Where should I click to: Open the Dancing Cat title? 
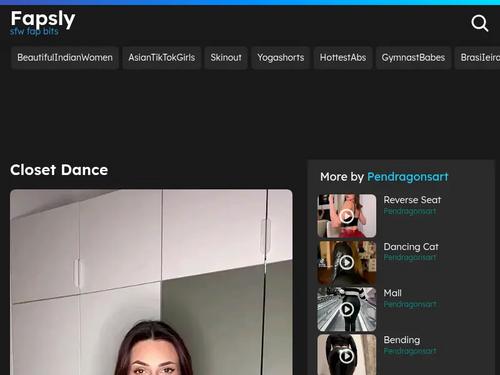[411, 247]
